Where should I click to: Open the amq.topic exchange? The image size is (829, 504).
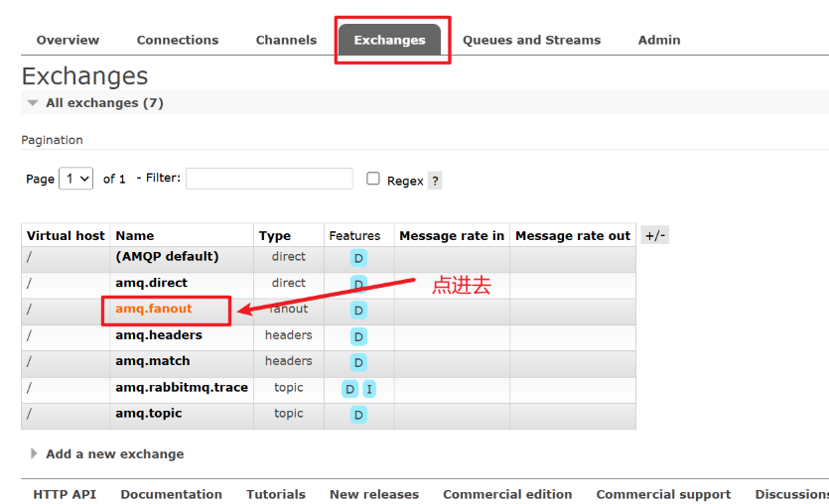tap(149, 413)
